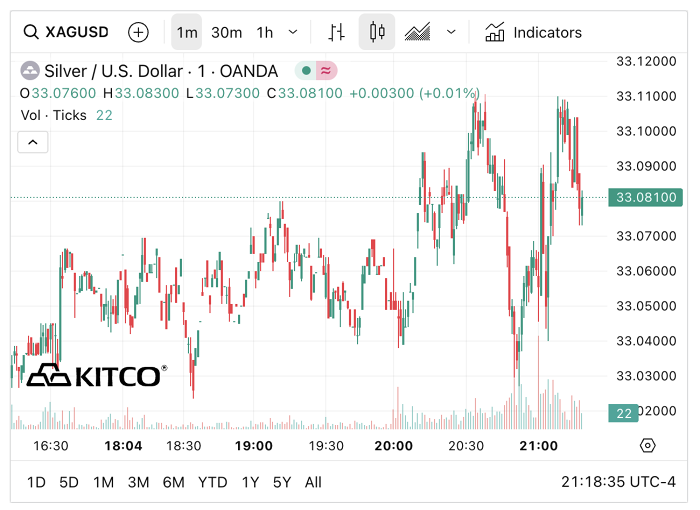Click the 33.05000 price axis label
700x510 pixels.
point(646,306)
